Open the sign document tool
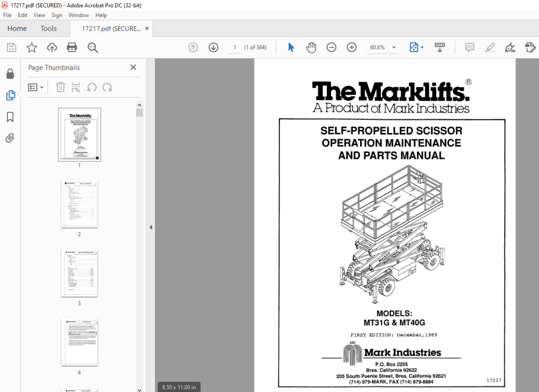 pos(510,47)
